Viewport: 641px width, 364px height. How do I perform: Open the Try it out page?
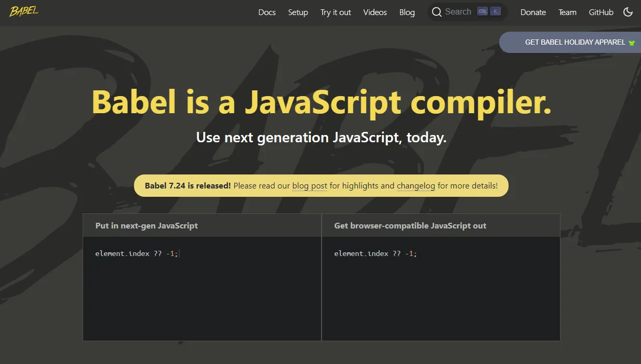tap(336, 12)
